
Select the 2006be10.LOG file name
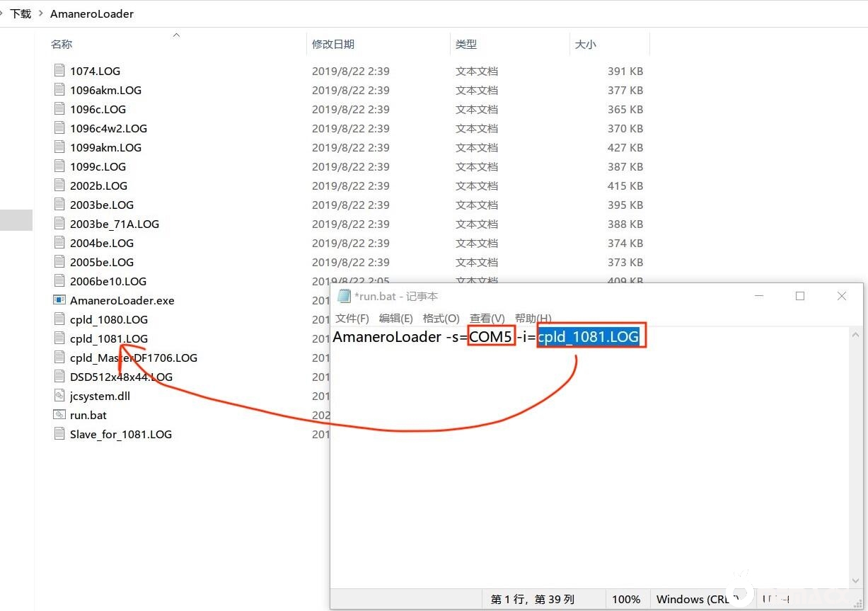point(108,281)
